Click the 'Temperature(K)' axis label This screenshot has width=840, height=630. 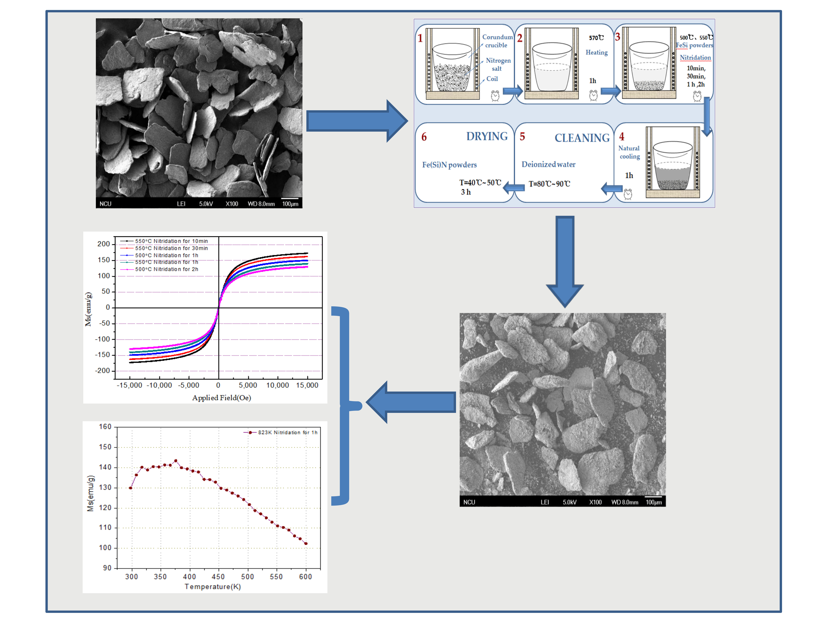click(x=213, y=587)
